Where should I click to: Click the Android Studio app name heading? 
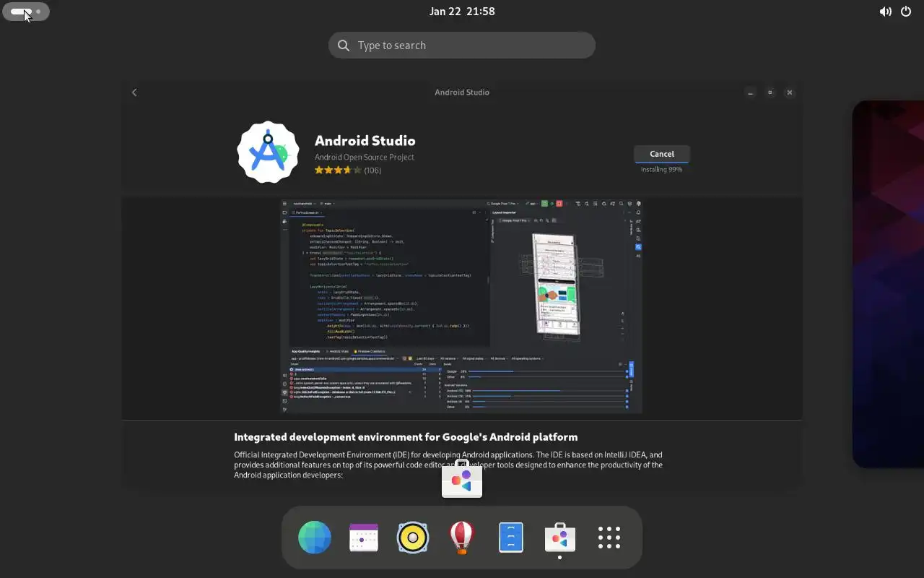(365, 141)
